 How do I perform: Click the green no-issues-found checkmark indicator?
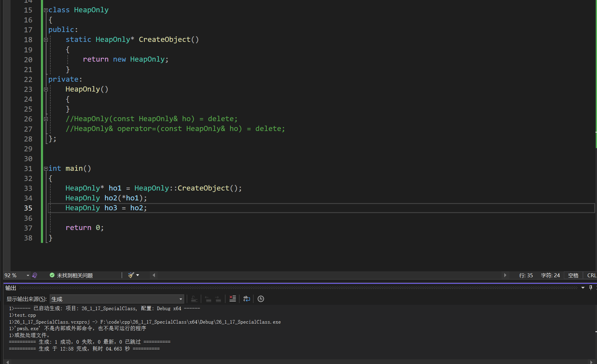click(x=52, y=275)
